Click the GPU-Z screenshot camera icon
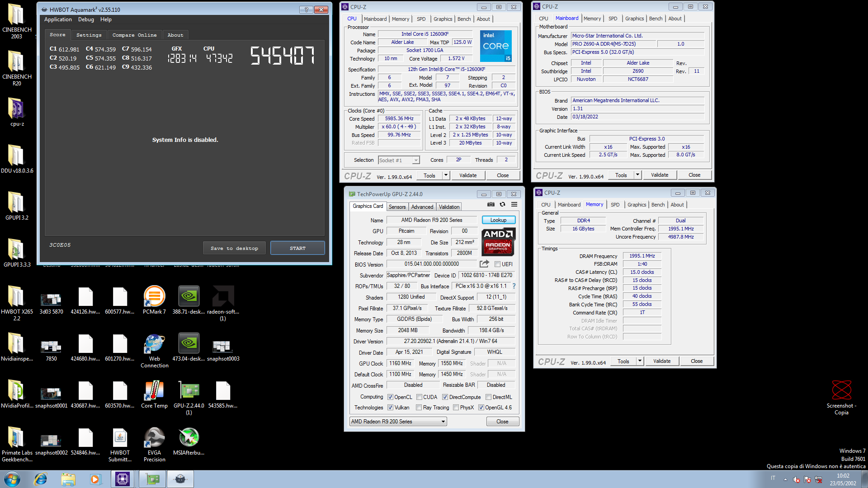The width and height of the screenshot is (868, 488). [x=491, y=205]
